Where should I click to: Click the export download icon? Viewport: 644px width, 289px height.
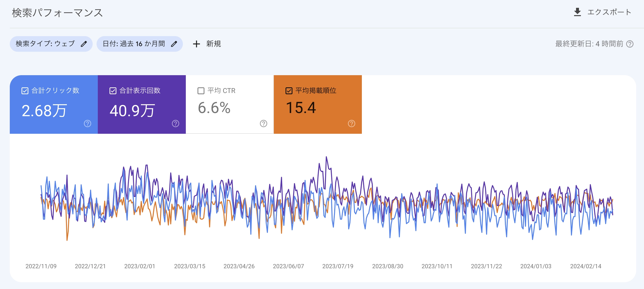pyautogui.click(x=577, y=12)
